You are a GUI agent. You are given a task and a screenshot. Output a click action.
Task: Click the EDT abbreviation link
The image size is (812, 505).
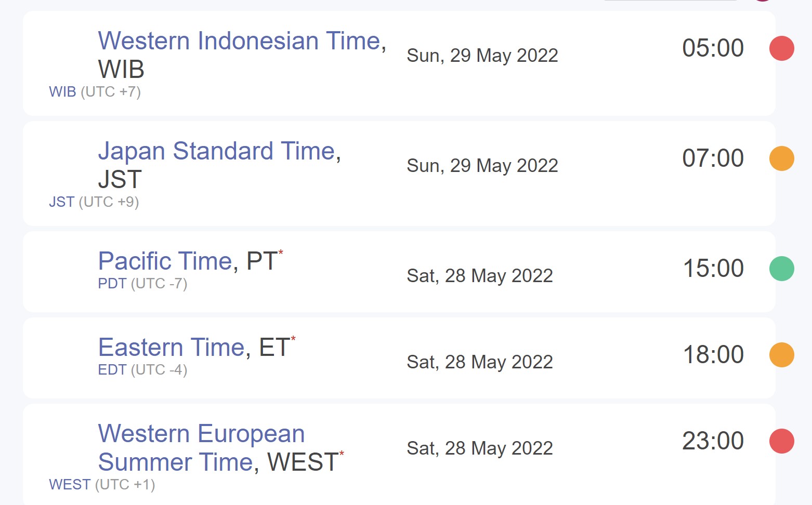tap(112, 370)
